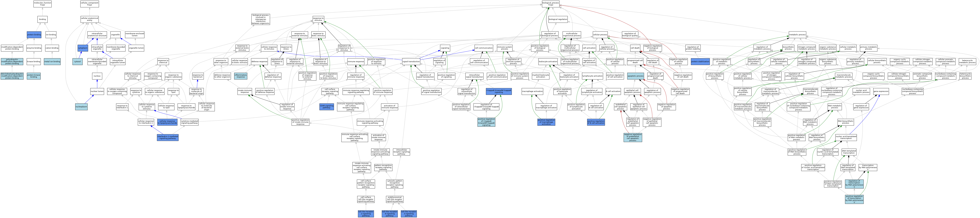Click the 'defense response' node
The width and height of the screenshot is (980, 218).
tap(259, 61)
